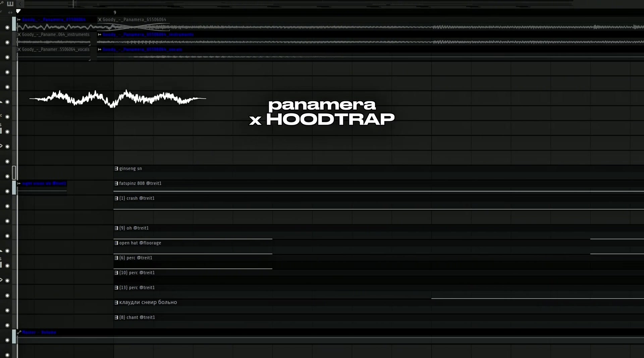Mute the {9} oh track

pyautogui.click(x=7, y=236)
